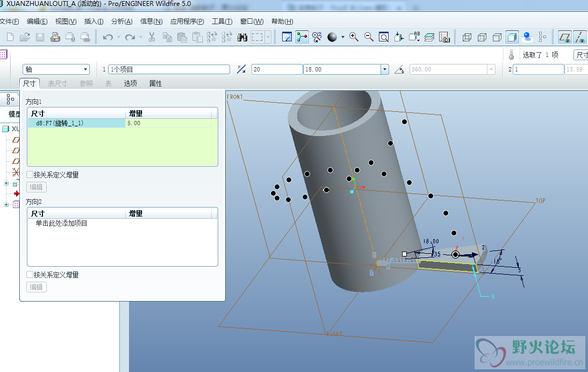Open the saved view list icon

point(414,37)
